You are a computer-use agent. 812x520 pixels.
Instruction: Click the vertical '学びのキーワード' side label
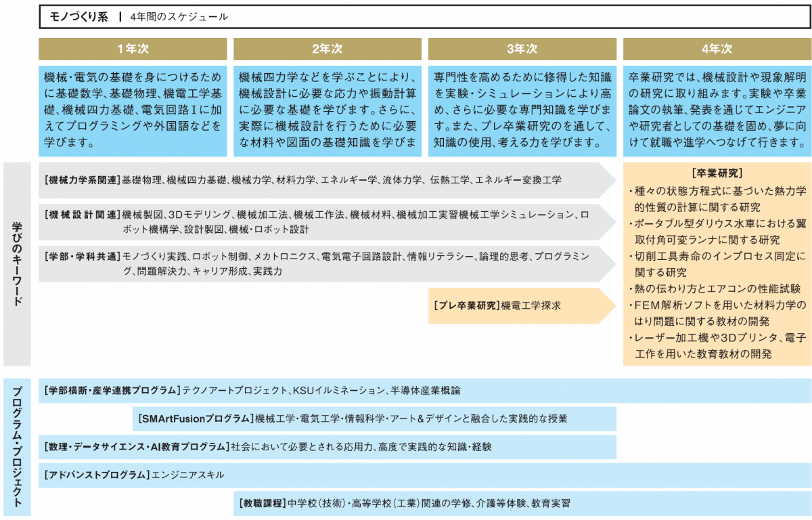pyautogui.click(x=18, y=263)
